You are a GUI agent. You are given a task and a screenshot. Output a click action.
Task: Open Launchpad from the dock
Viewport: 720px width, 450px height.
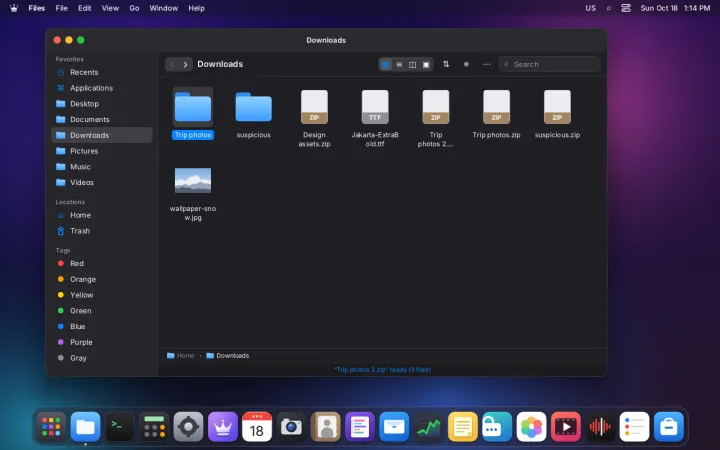[51, 427]
